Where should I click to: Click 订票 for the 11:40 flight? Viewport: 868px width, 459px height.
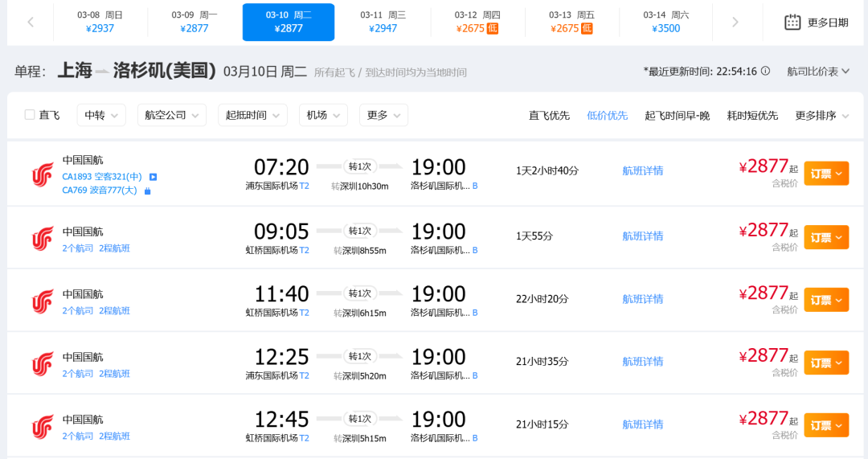[825, 300]
